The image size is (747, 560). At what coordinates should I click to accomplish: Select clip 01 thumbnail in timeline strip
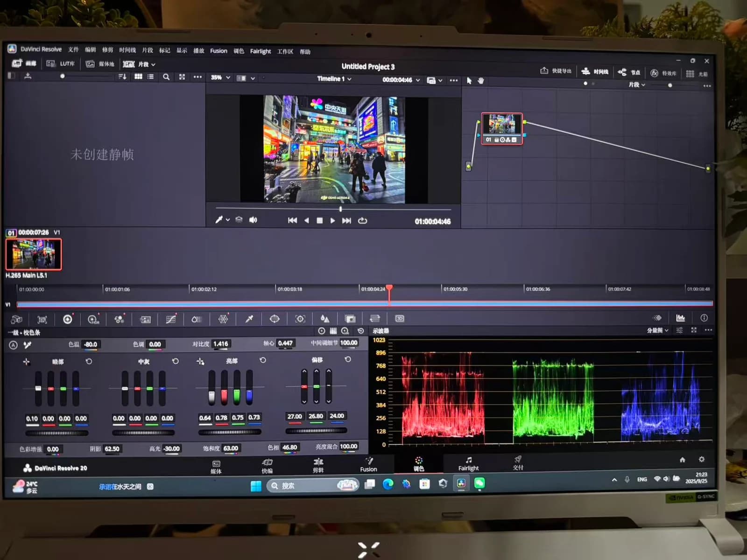coord(34,254)
